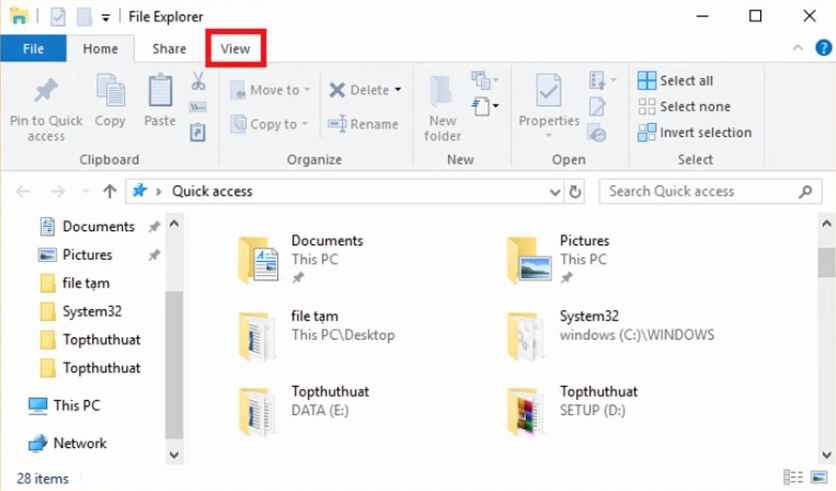
Task: Open the File menu tab
Action: click(x=33, y=49)
